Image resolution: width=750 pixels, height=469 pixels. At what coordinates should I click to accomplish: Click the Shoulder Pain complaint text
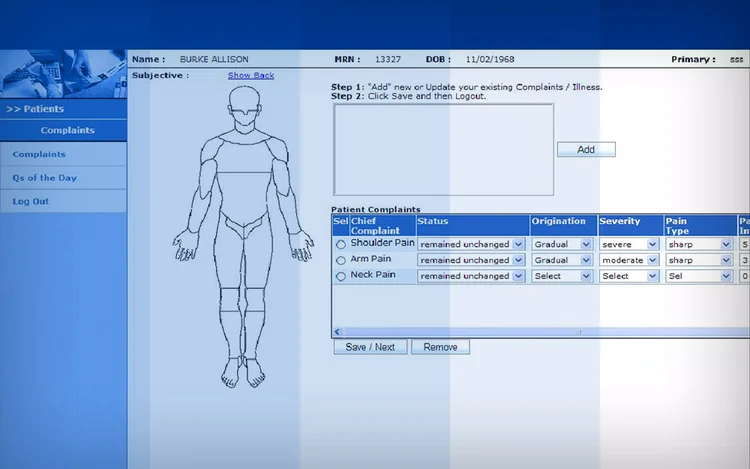(382, 243)
